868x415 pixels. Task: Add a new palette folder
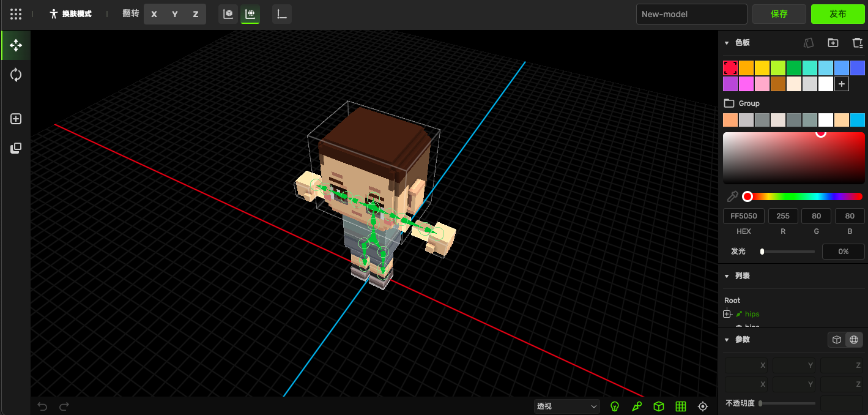click(x=833, y=43)
